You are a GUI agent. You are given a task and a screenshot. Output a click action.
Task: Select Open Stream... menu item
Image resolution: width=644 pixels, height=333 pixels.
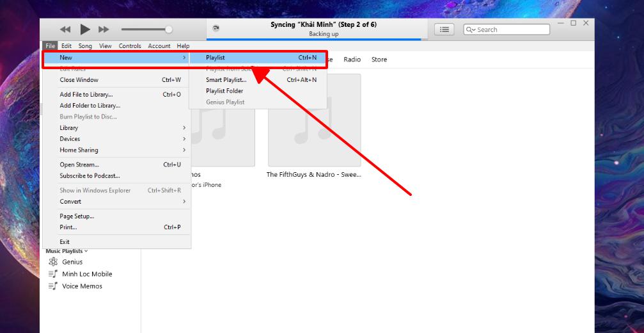[116, 165]
